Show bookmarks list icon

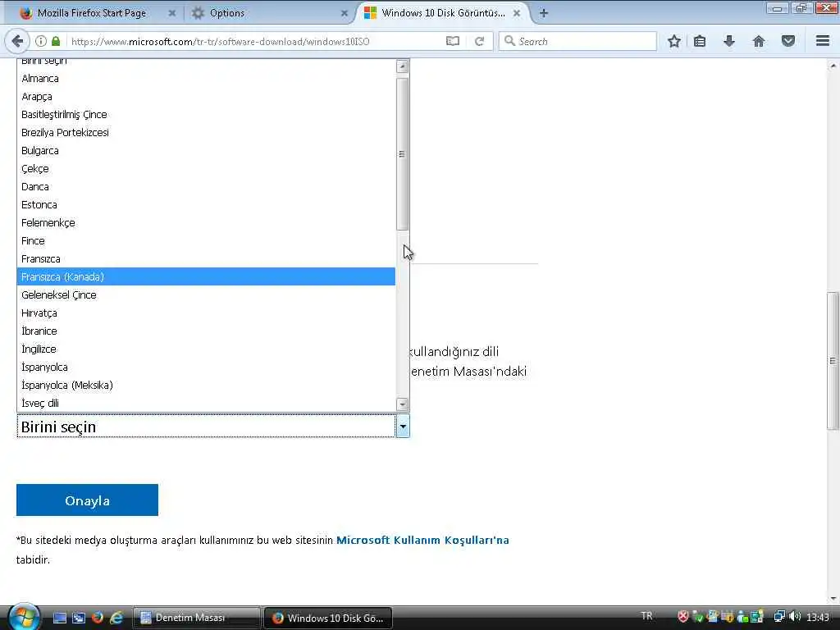point(700,41)
